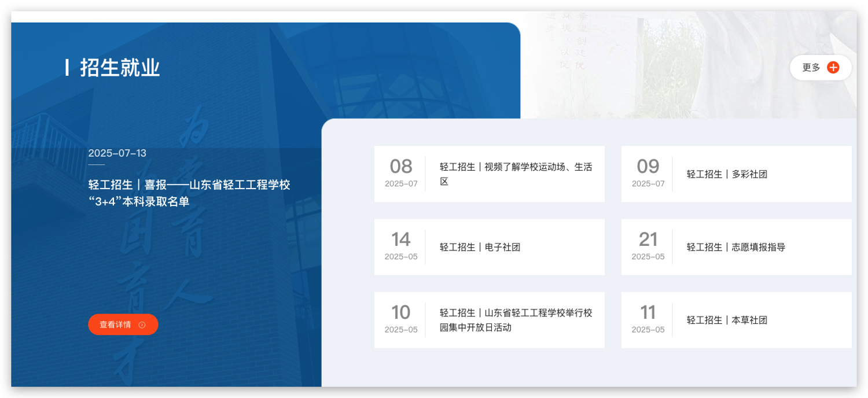Click the orange plus icon beside 更多
Viewport: 868px width, 398px height.
(833, 68)
